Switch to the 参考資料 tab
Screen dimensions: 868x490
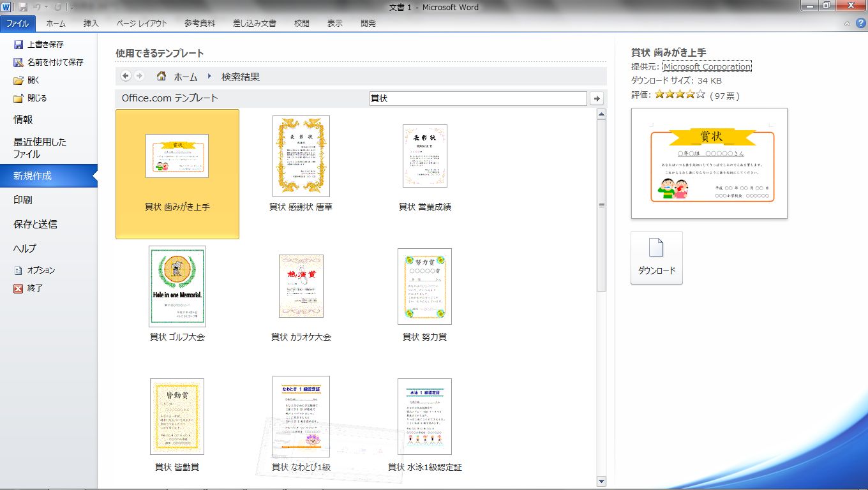pos(200,24)
